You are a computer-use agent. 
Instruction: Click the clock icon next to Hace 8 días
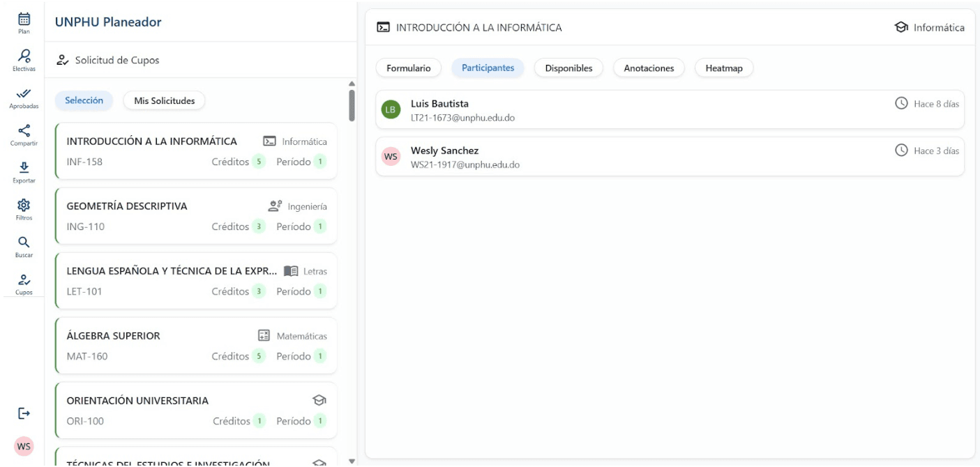[x=901, y=103]
